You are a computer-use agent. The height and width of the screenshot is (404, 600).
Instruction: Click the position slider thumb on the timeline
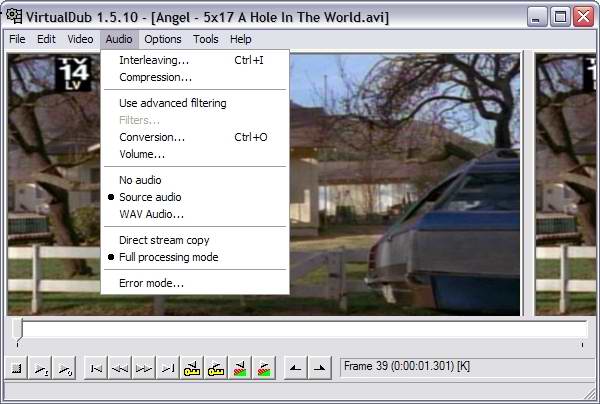(17, 329)
